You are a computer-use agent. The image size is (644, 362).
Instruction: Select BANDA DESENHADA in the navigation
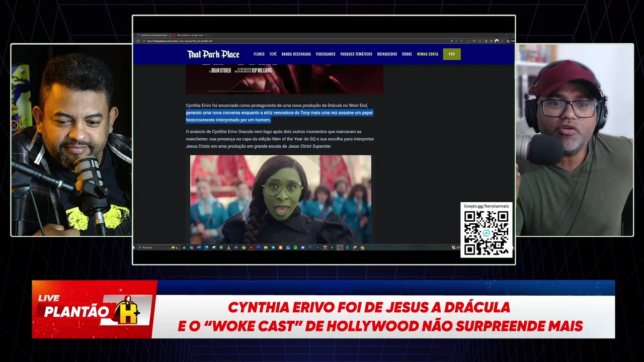296,54
